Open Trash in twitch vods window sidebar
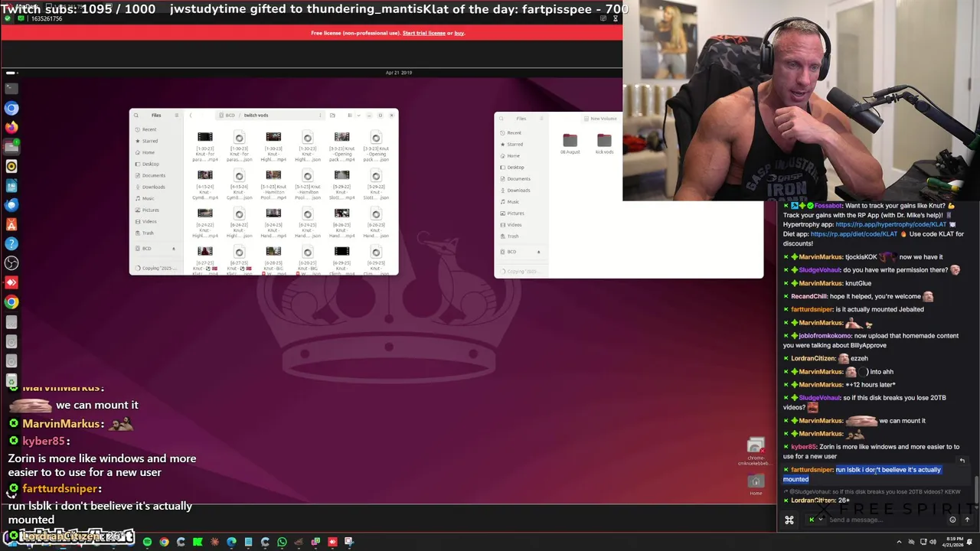980x551 pixels. click(157, 233)
